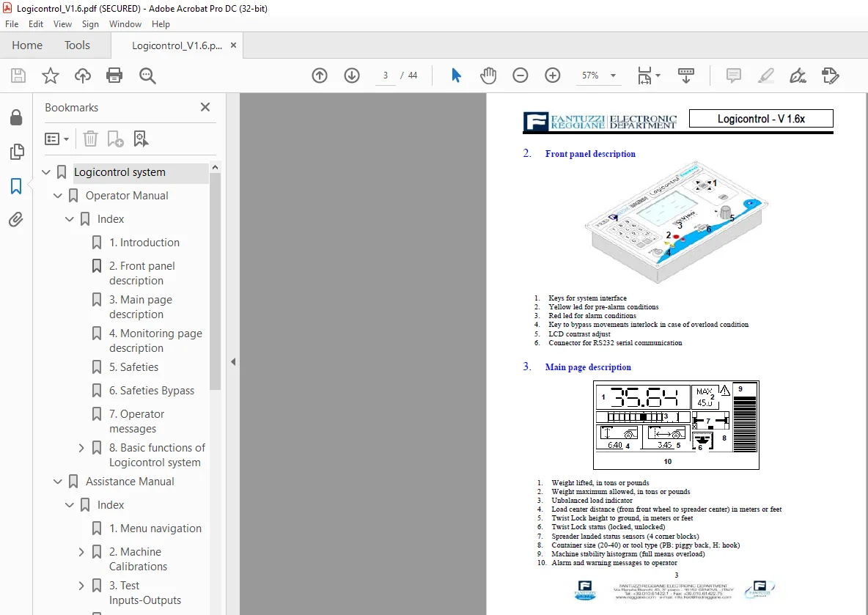Zoom in with plus icon

click(x=553, y=76)
